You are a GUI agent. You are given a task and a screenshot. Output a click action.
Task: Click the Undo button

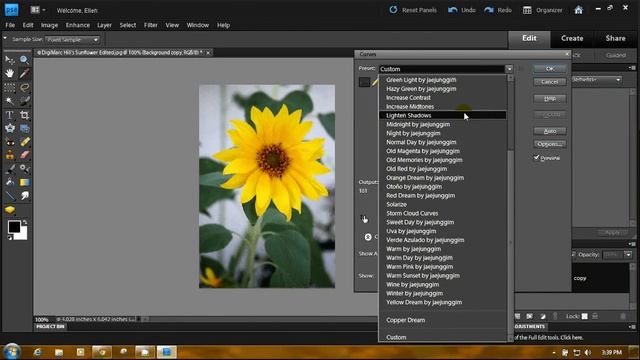point(462,10)
